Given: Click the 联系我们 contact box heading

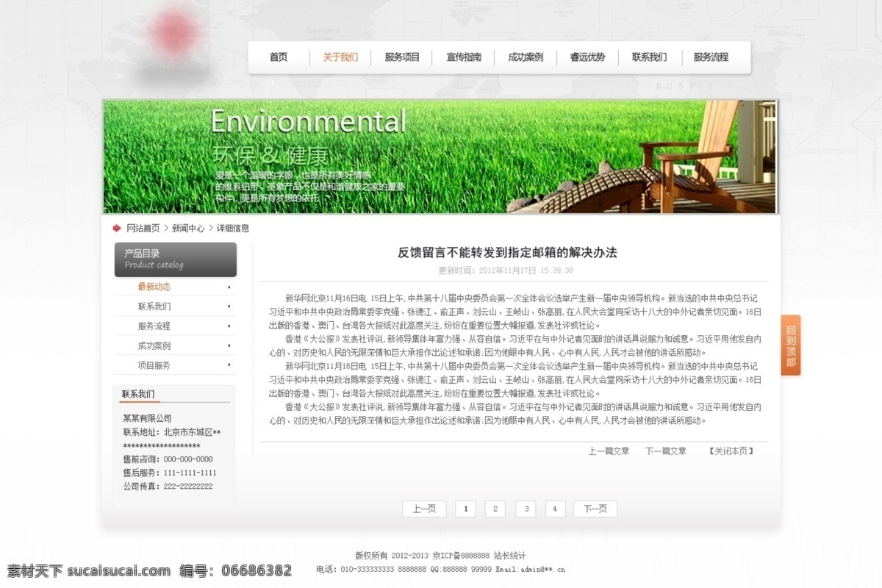Looking at the screenshot, I should [x=138, y=394].
